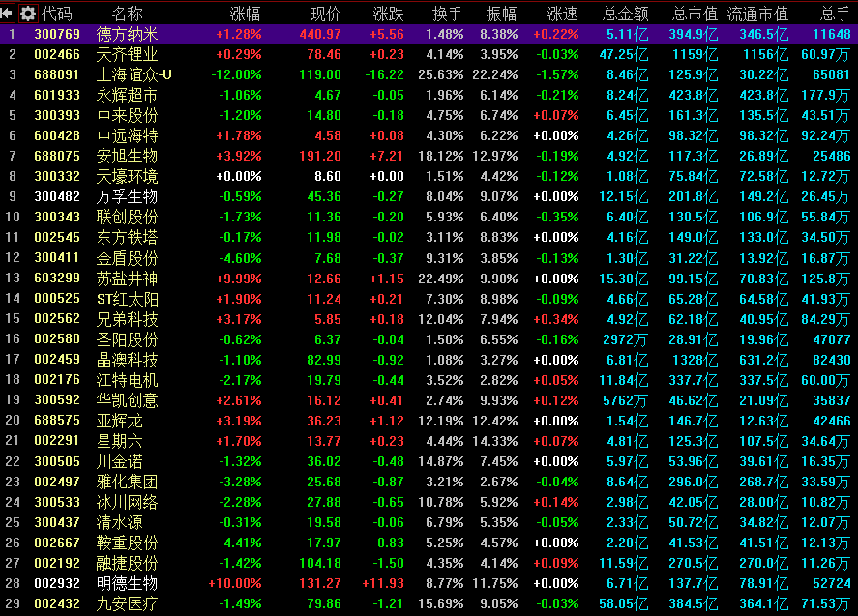Select stock name 清水源
This screenshot has height=616, width=858.
click(119, 522)
